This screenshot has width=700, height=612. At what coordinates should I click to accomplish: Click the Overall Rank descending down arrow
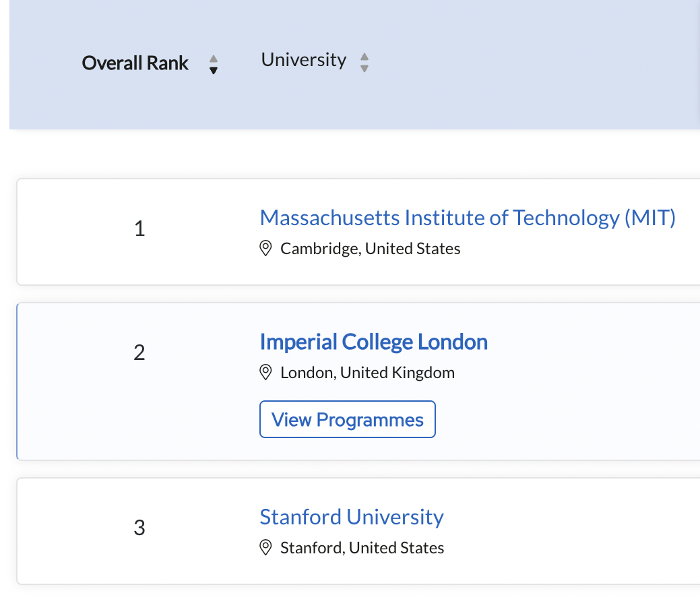214,69
